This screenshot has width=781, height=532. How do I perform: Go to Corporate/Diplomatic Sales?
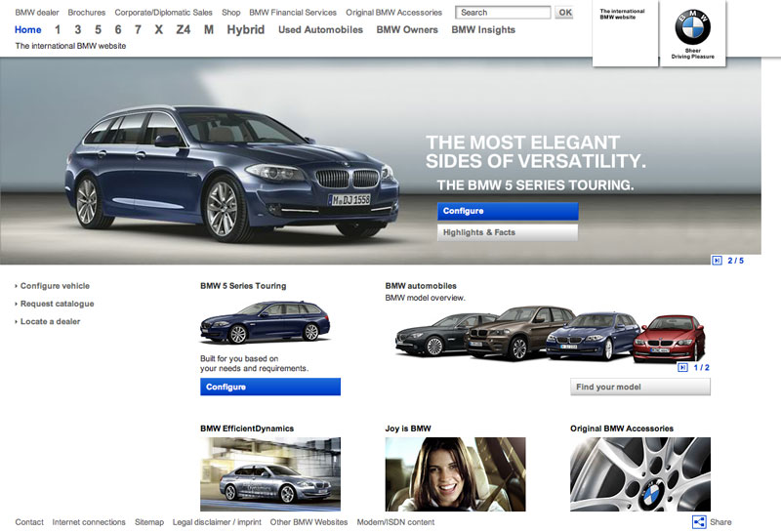tap(163, 13)
